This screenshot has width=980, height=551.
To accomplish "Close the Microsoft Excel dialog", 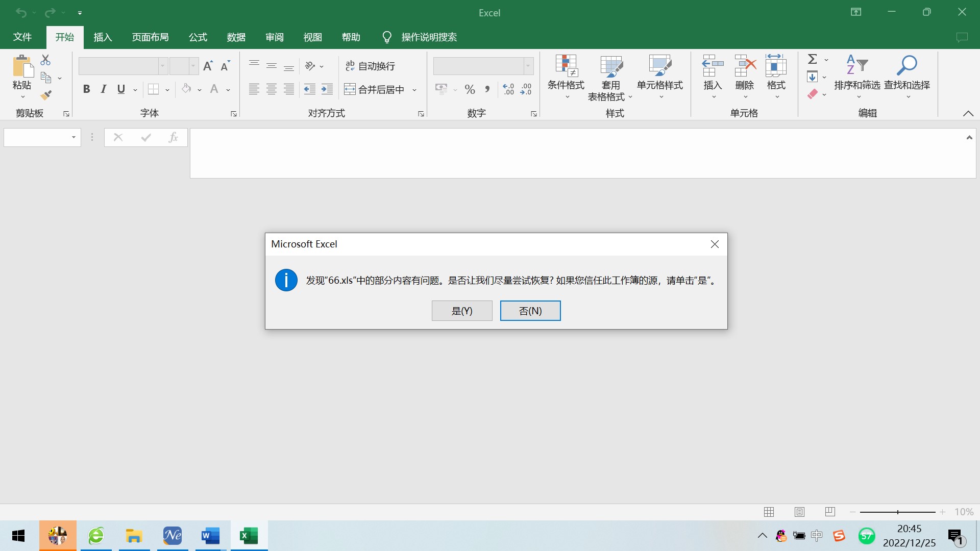I will [x=715, y=244].
